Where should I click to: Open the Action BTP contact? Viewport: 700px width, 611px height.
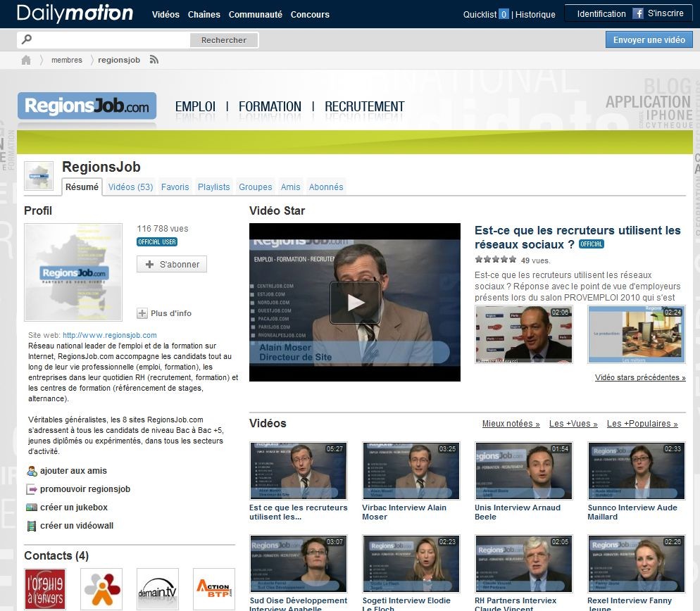(214, 589)
